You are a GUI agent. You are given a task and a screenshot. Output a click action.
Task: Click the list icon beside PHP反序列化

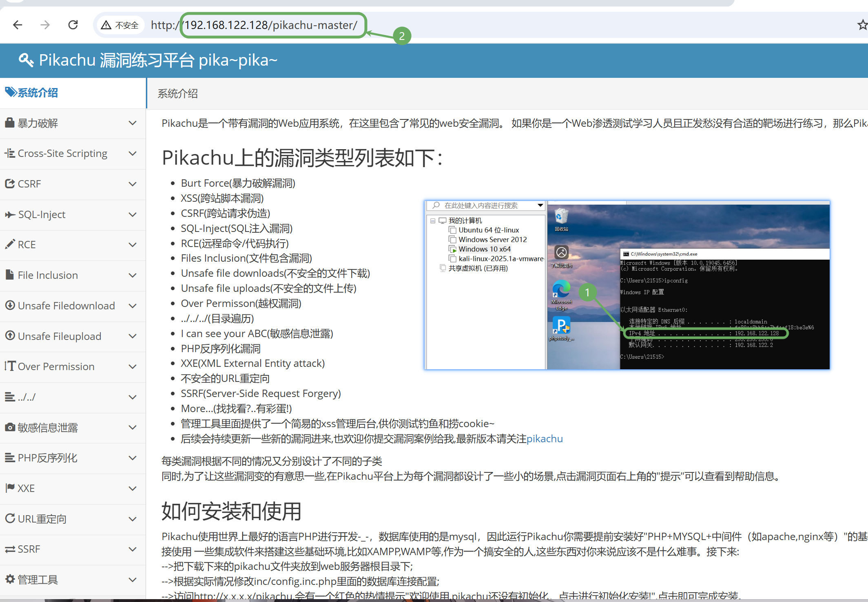click(10, 457)
